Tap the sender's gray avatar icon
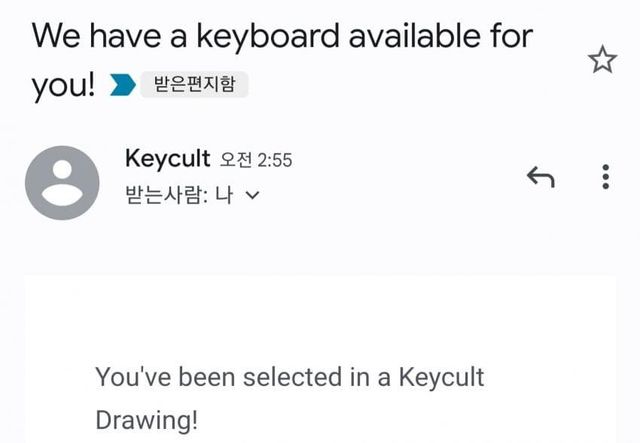 [x=62, y=182]
